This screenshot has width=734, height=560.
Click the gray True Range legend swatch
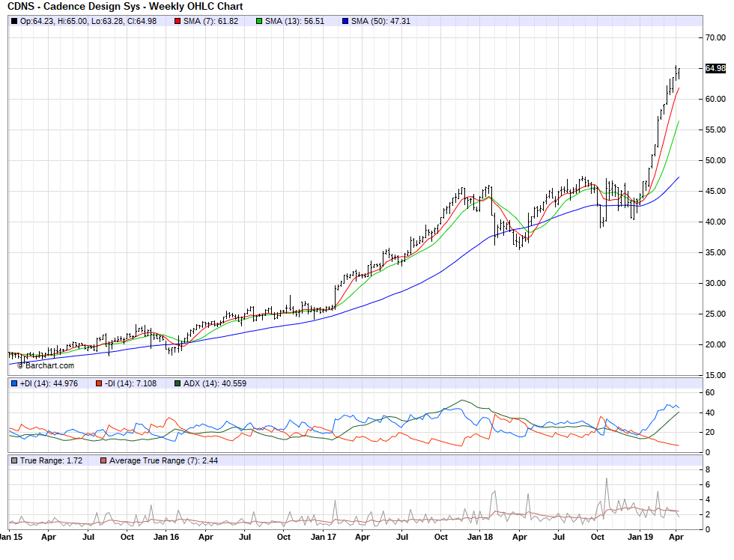pyautogui.click(x=14, y=460)
